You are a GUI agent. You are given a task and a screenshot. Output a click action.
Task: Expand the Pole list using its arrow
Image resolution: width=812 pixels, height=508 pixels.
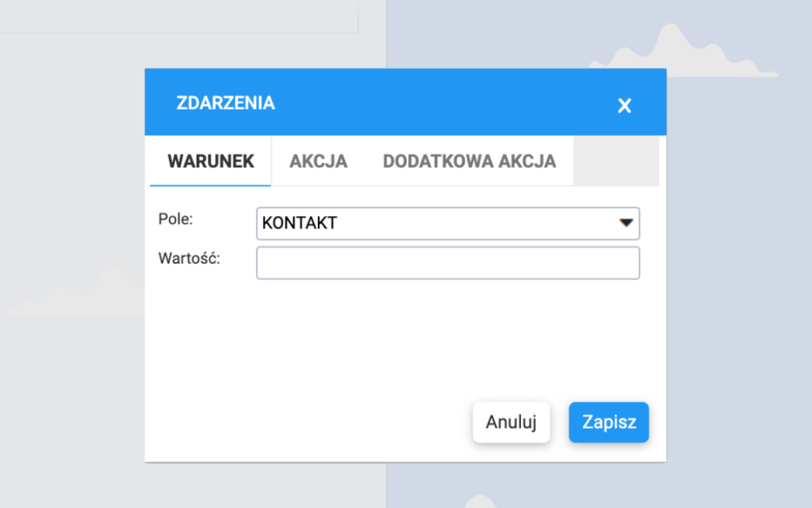coord(626,223)
